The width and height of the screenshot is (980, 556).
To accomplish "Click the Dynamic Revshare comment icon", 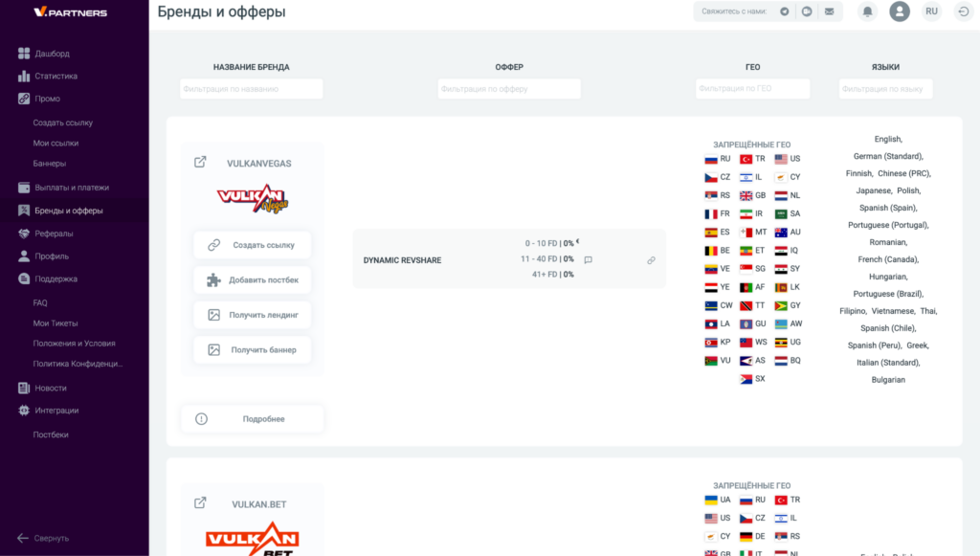I will [589, 260].
